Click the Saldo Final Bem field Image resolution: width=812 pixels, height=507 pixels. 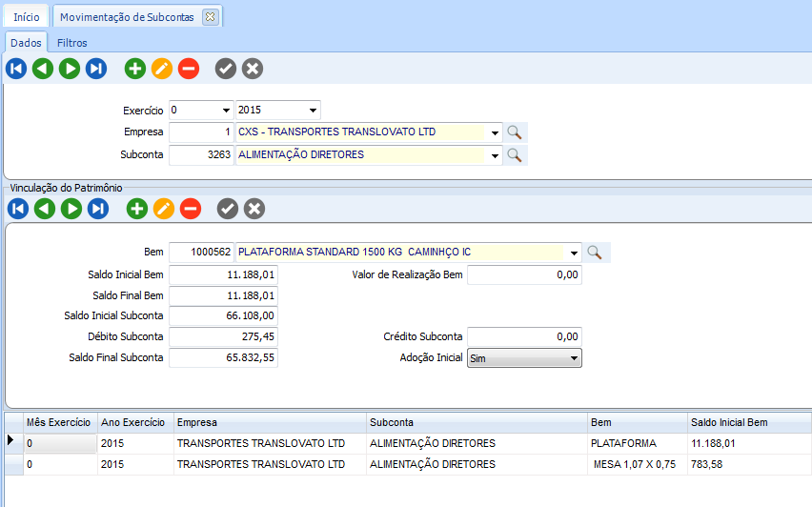pos(223,295)
